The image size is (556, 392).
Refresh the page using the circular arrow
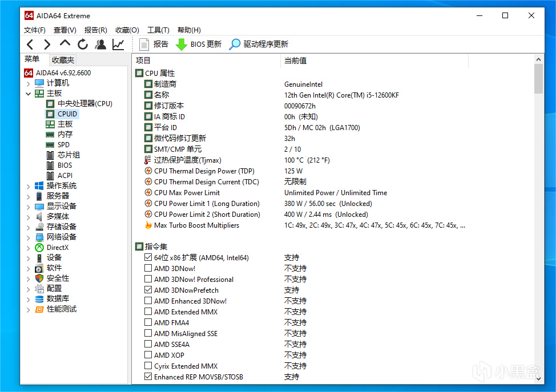point(83,45)
